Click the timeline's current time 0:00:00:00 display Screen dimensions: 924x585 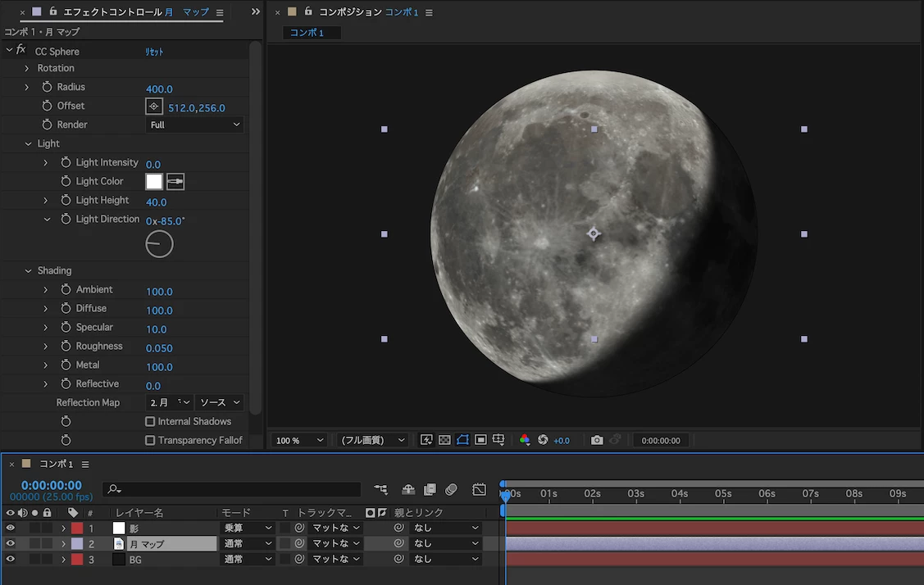tap(51, 485)
